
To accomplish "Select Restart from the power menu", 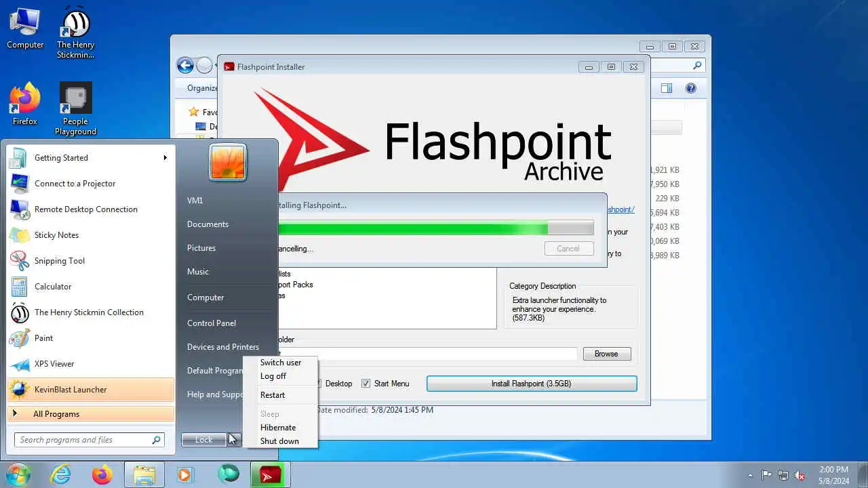I will (x=280, y=395).
